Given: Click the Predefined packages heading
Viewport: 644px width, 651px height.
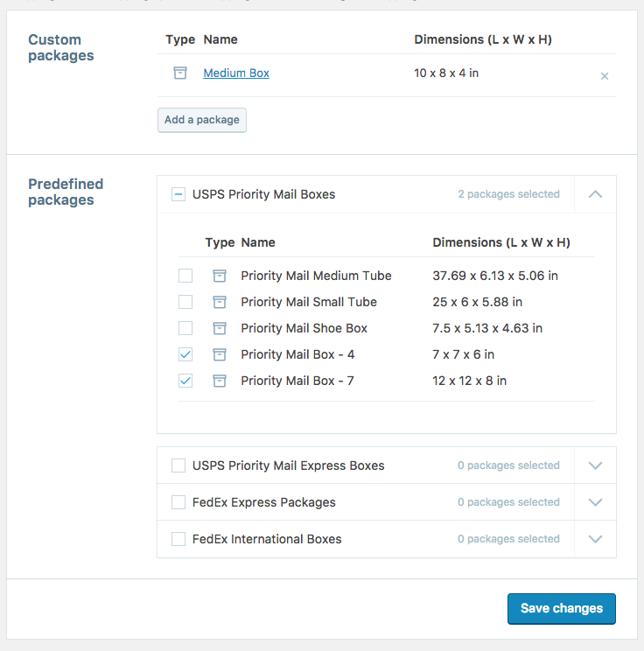Looking at the screenshot, I should 66,192.
